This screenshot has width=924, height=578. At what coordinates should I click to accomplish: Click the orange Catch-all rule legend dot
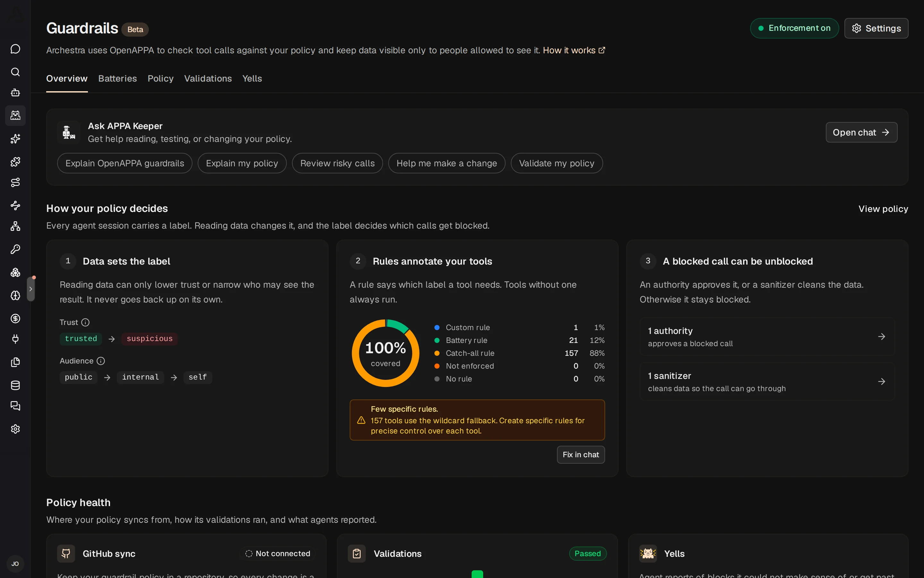pyautogui.click(x=437, y=353)
